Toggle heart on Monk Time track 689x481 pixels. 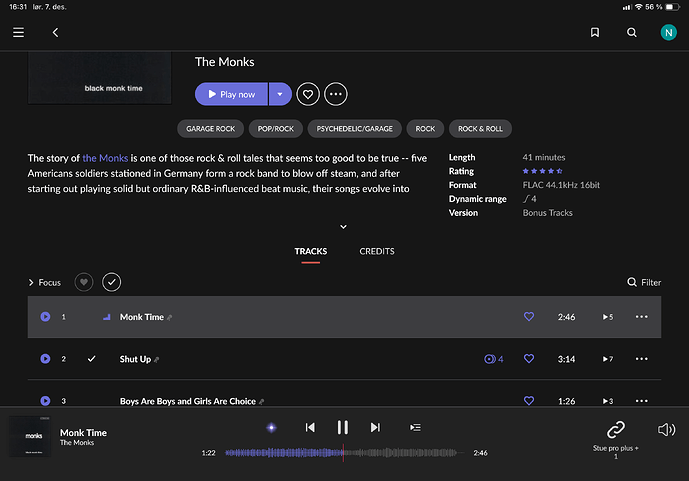coord(529,316)
